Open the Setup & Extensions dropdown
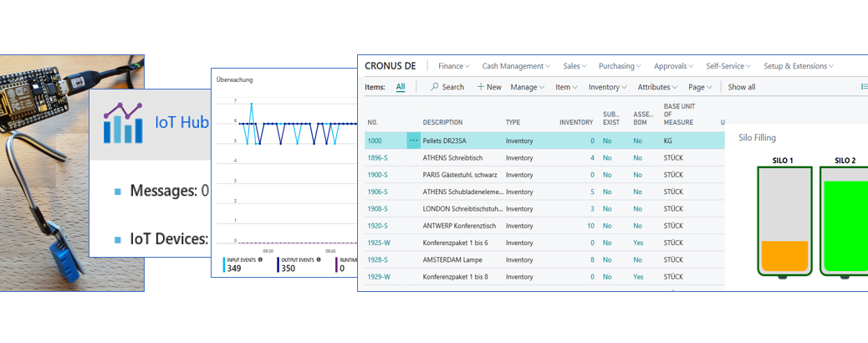The height and width of the screenshot is (343, 868). click(799, 66)
